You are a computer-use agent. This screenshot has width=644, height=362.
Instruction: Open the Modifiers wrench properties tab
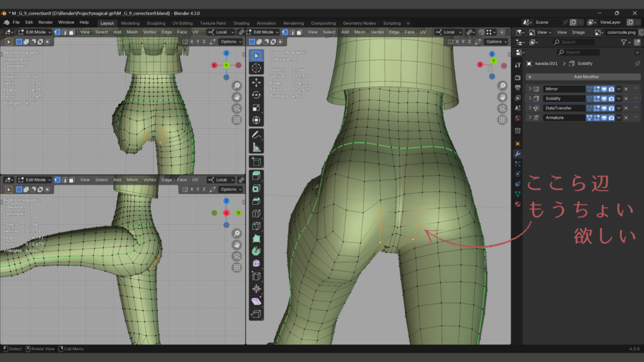[x=518, y=154]
